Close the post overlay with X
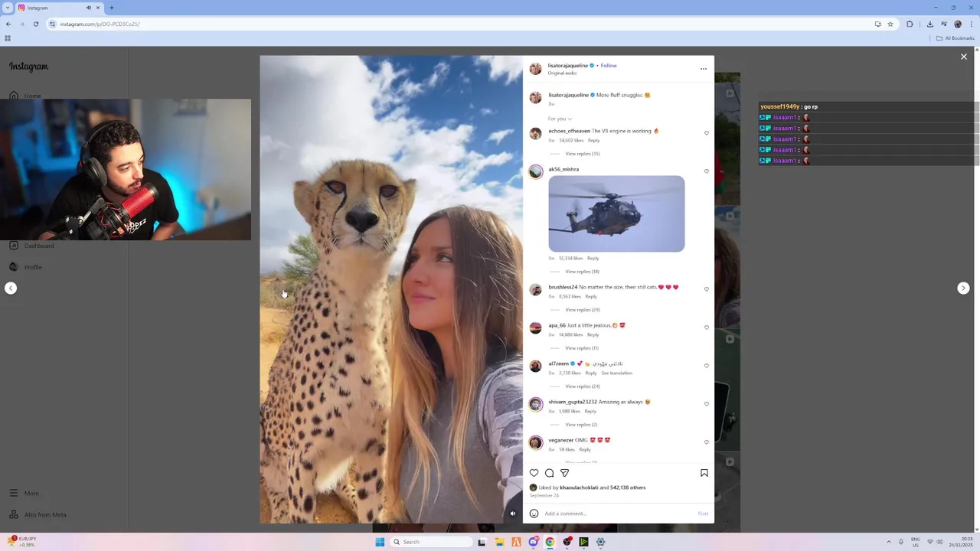The image size is (980, 551). pyautogui.click(x=964, y=57)
